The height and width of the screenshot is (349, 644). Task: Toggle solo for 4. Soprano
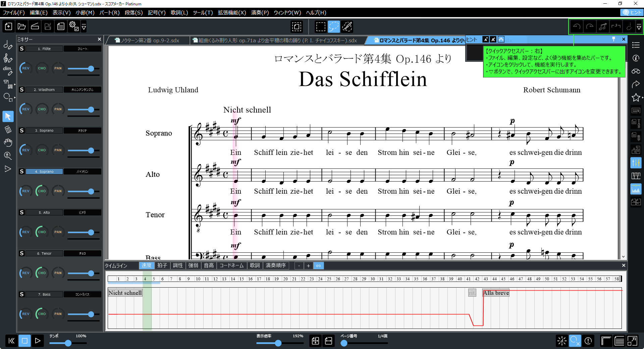point(22,171)
